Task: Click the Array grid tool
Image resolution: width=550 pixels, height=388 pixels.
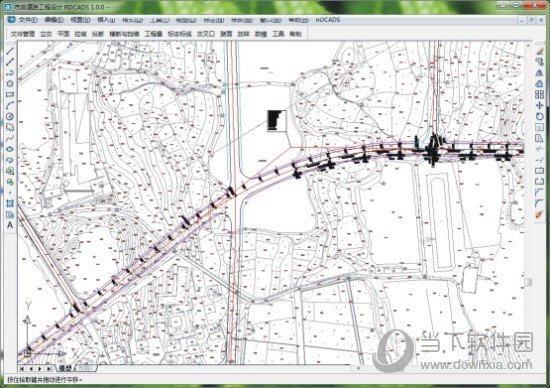Action: click(539, 94)
